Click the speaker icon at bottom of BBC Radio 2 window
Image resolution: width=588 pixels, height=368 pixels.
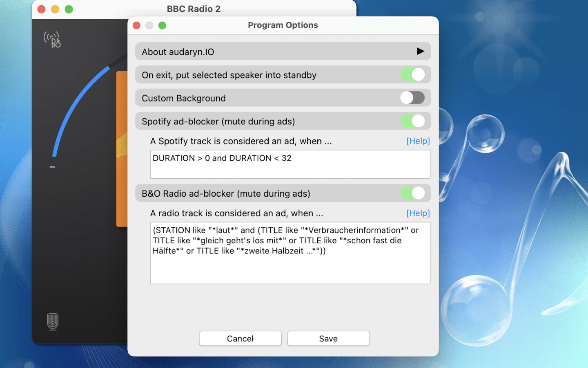tap(53, 322)
